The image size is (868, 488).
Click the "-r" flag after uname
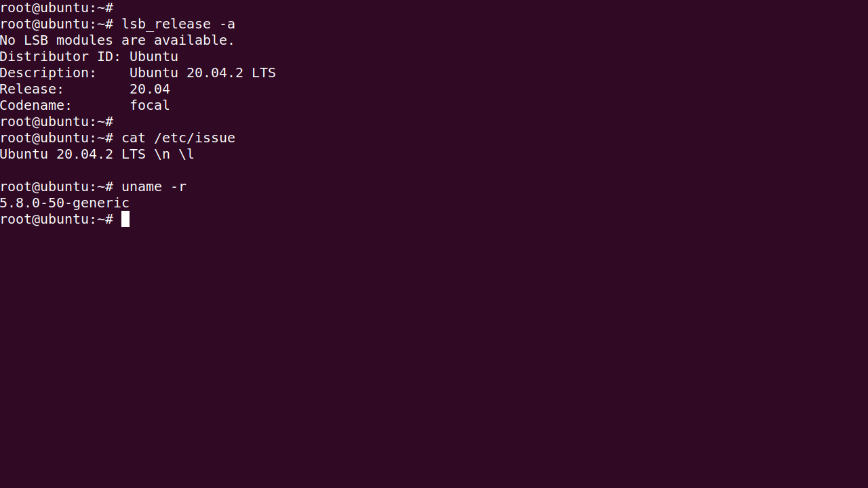[178, 186]
